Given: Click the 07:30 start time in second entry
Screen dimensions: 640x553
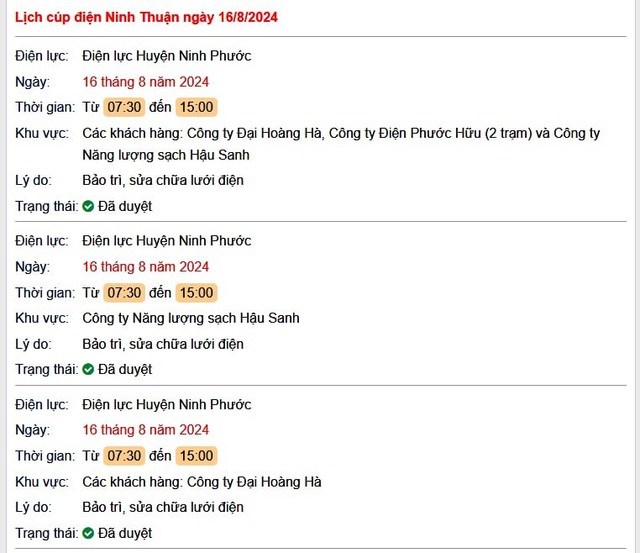Looking at the screenshot, I should coord(124,293).
